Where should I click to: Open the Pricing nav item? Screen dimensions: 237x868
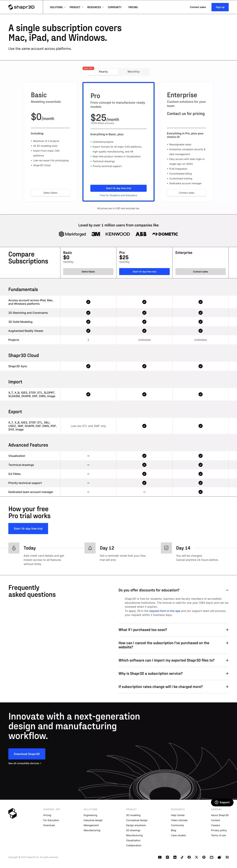click(x=133, y=7)
